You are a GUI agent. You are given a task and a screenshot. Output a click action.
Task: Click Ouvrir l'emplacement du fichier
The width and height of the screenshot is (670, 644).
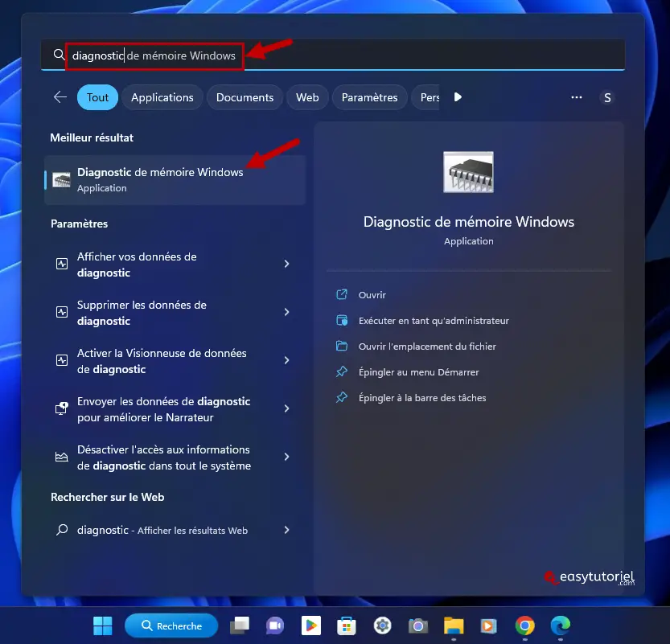coord(427,347)
